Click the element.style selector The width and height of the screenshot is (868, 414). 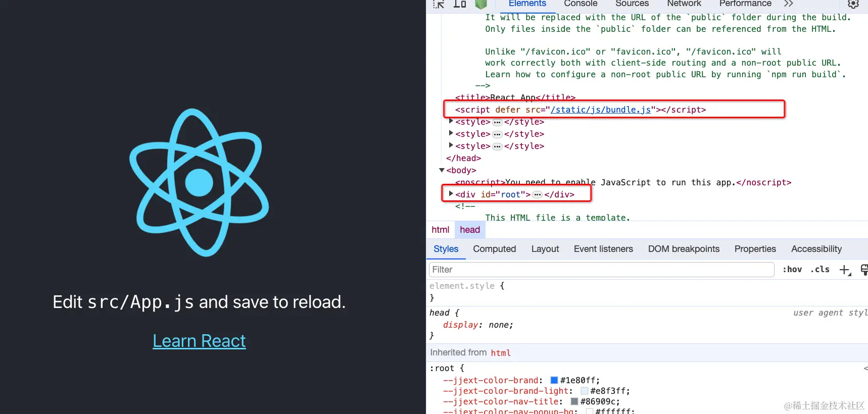[x=462, y=286]
